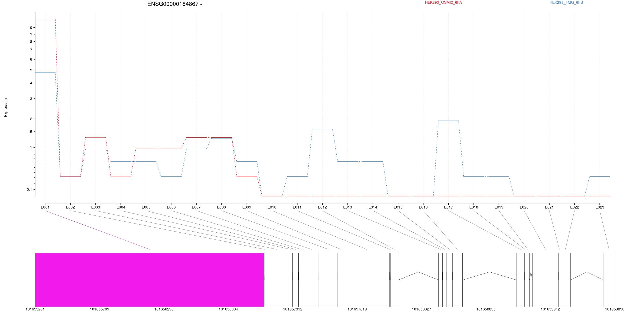
Task: Click y-axis tick value 0.1
Action: 30,189
